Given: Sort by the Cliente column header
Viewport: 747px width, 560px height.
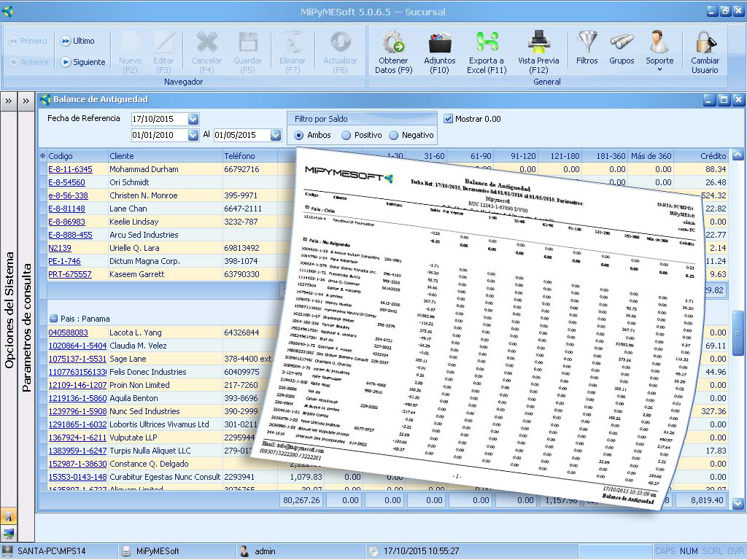Looking at the screenshot, I should coord(165,156).
